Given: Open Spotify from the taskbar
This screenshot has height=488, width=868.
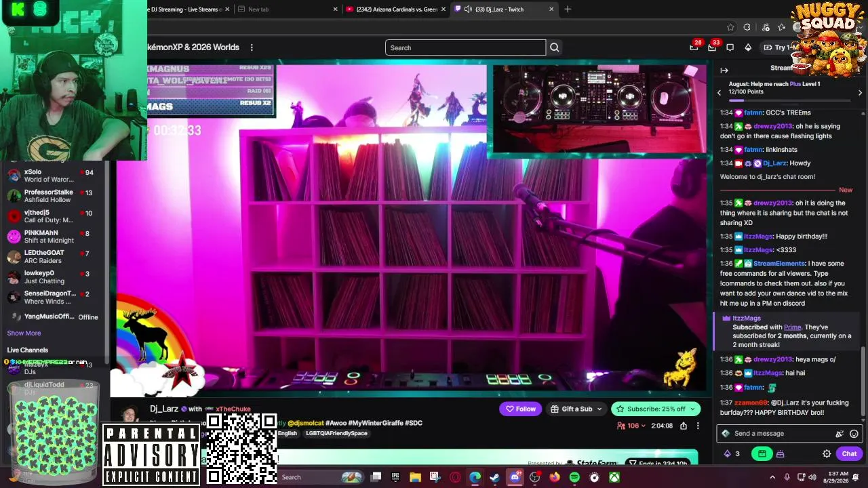Looking at the screenshot, I should (x=574, y=477).
